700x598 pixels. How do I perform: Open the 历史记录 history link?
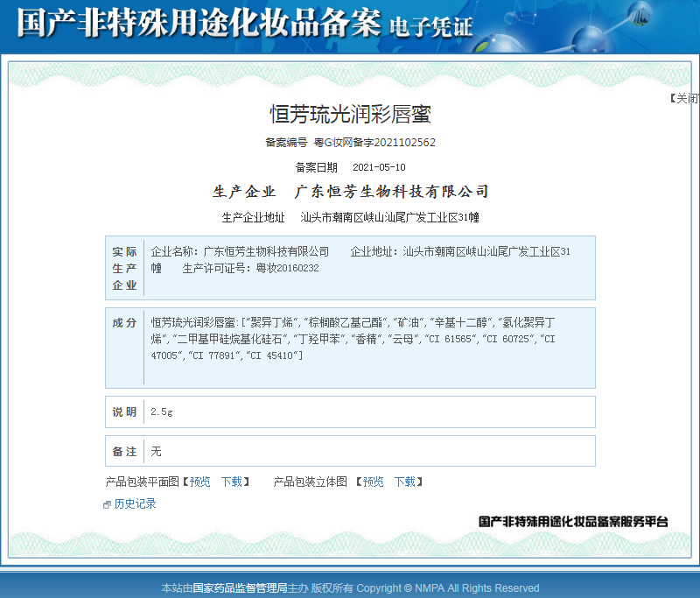pyautogui.click(x=135, y=503)
